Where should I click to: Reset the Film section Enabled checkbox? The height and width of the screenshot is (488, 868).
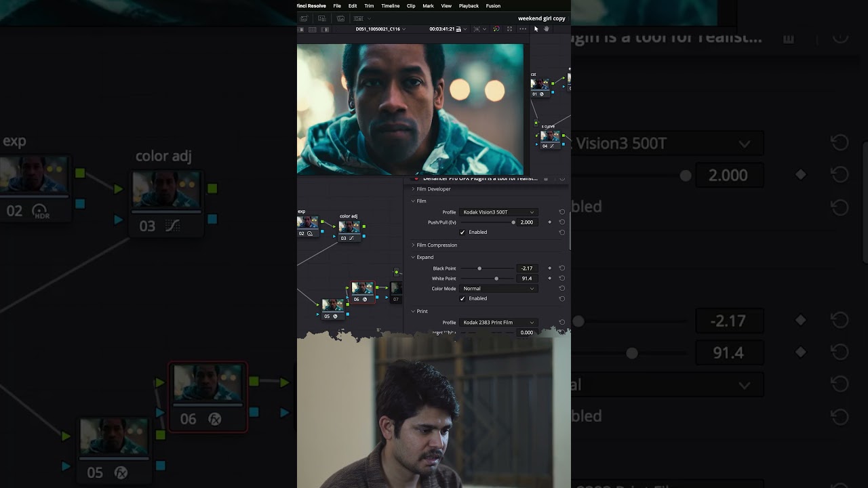[x=561, y=232]
